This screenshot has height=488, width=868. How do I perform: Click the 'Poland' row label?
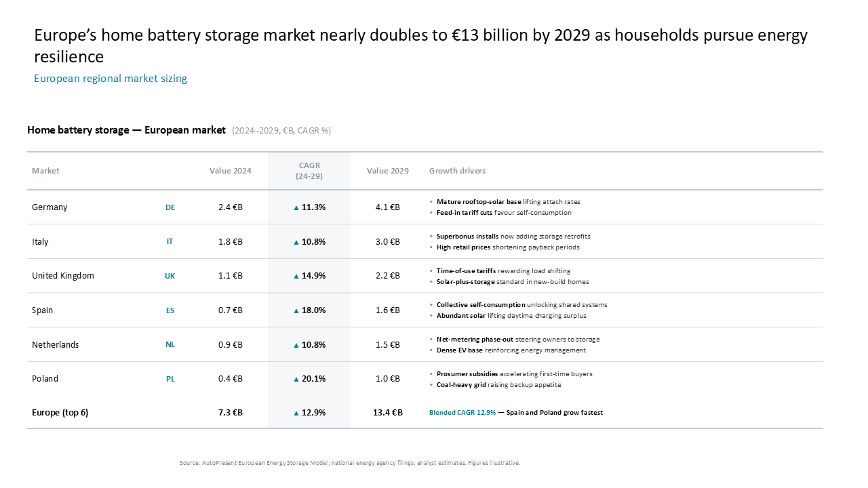coord(45,379)
